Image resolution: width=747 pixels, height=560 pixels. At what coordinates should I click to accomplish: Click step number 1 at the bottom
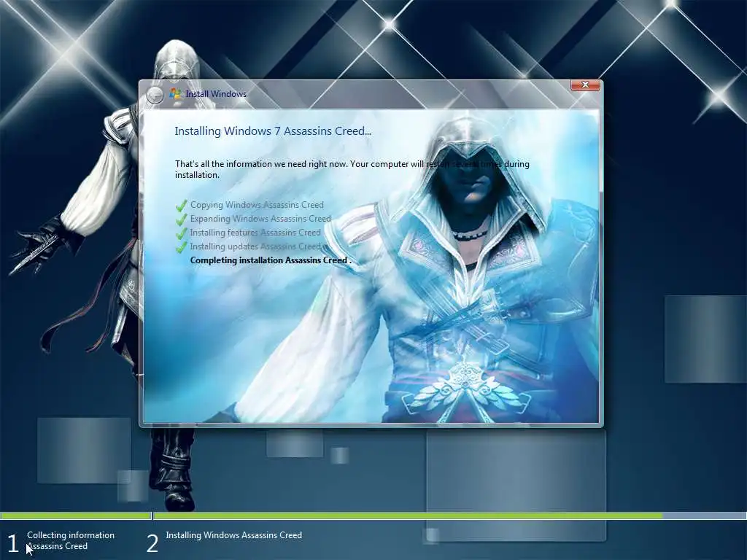click(13, 543)
